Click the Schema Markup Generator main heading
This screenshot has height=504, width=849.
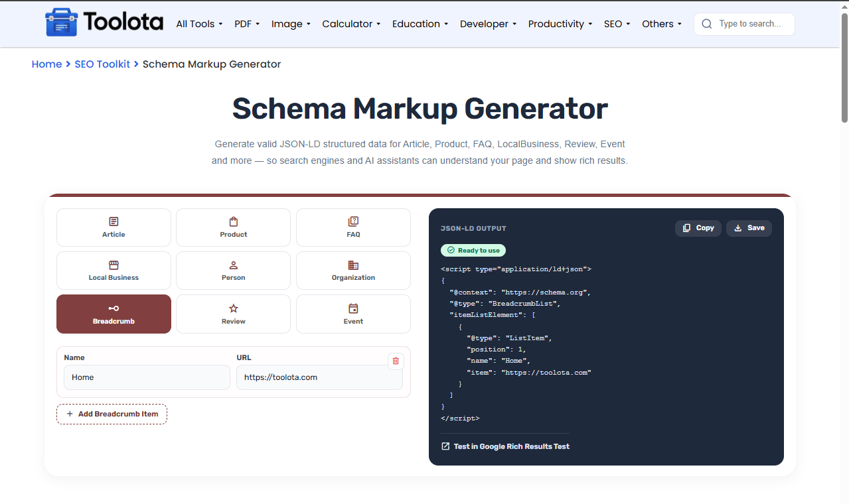point(420,109)
